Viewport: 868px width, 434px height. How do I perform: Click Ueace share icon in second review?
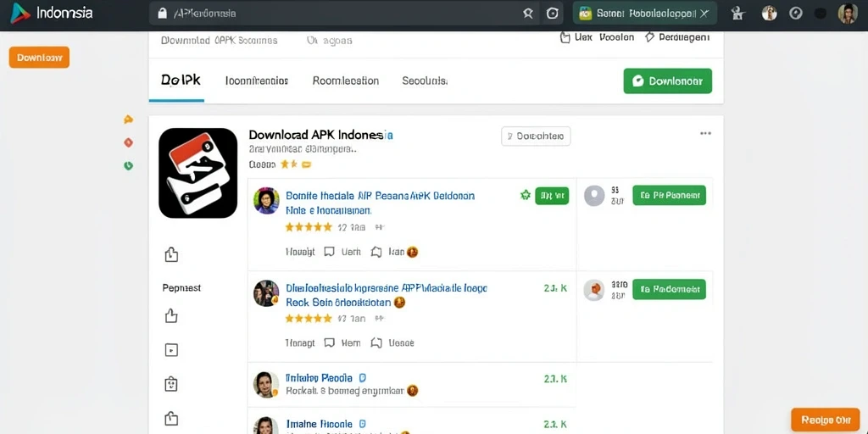[x=392, y=342]
